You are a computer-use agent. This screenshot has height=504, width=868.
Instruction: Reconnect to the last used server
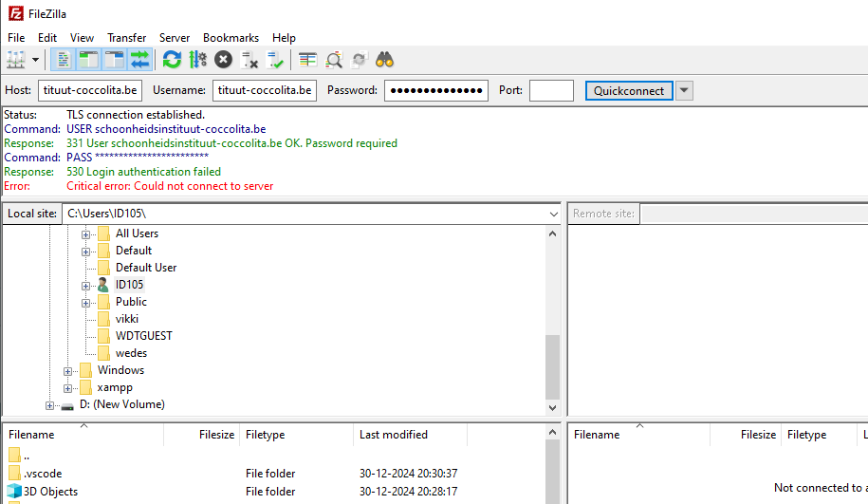(274, 59)
